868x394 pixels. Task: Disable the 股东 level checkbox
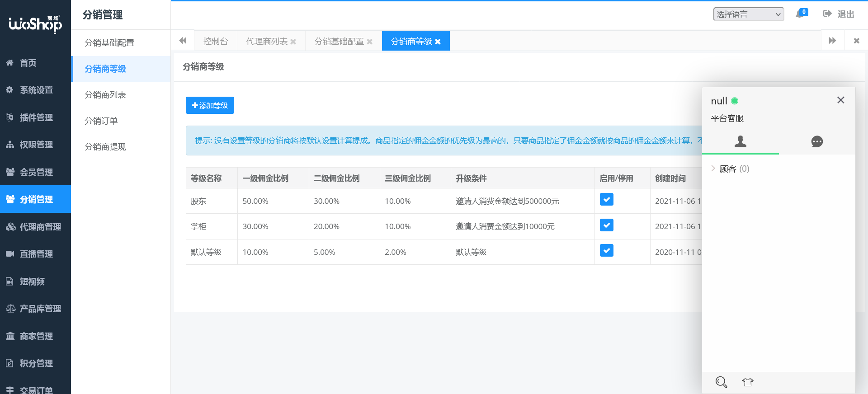pos(606,200)
